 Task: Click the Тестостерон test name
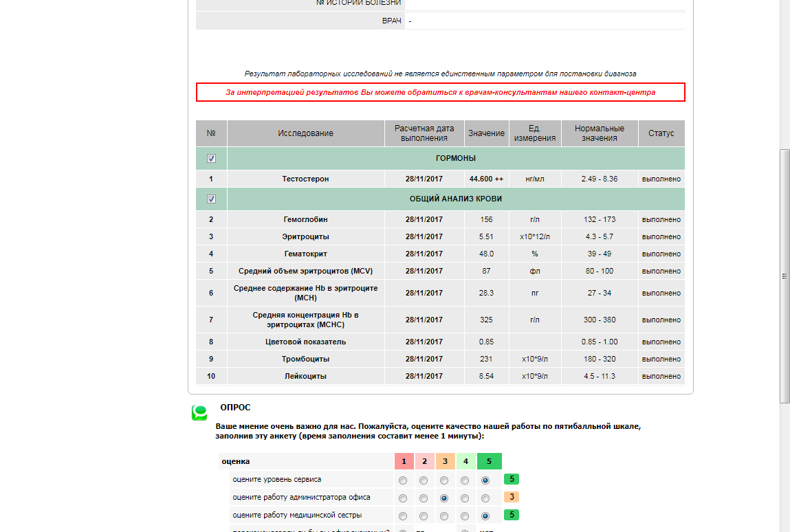[305, 179]
